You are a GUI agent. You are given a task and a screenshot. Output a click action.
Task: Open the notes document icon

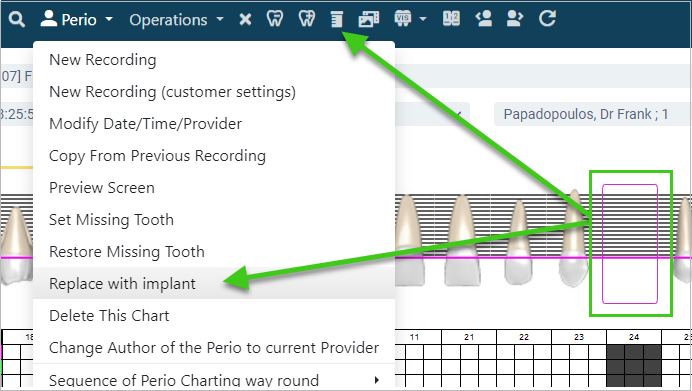tap(337, 19)
